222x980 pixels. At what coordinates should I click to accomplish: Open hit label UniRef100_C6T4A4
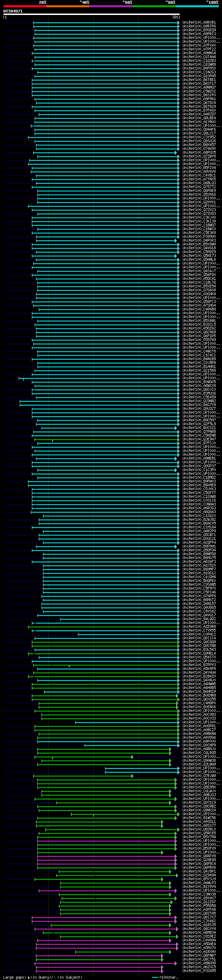pos(199,57)
